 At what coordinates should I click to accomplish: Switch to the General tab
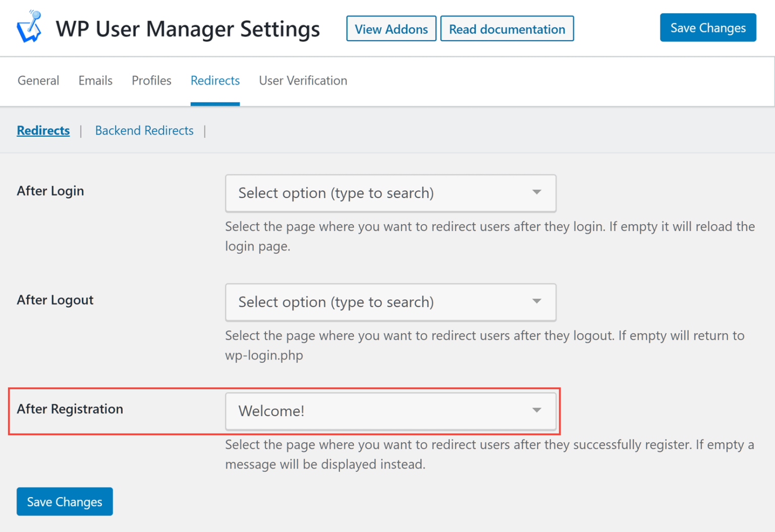(x=38, y=81)
